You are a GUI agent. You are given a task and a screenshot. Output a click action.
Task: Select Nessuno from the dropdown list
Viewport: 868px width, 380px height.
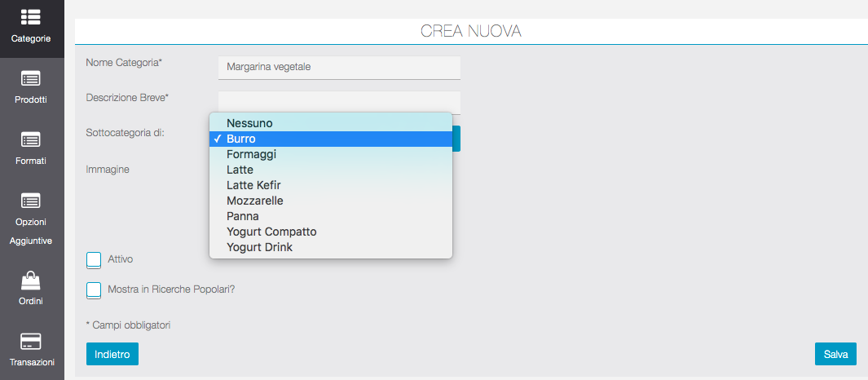tap(249, 123)
